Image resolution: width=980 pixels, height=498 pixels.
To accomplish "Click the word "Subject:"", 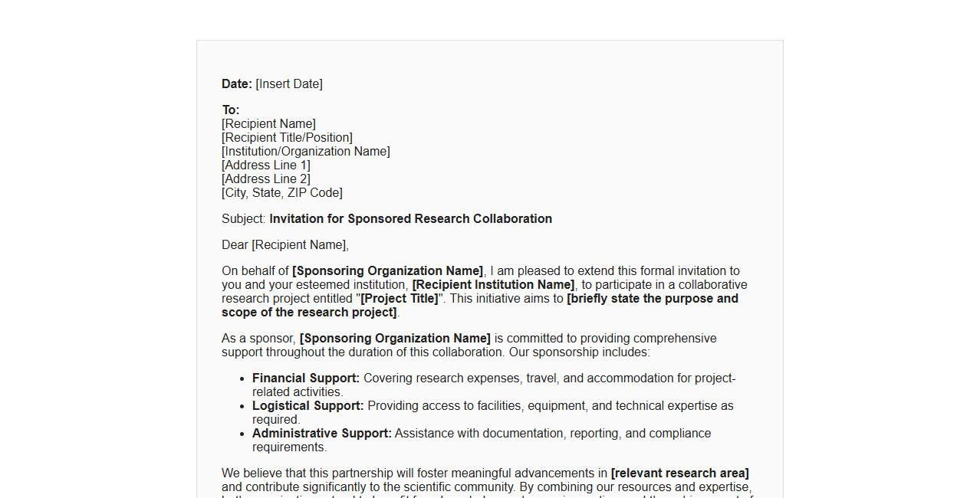I will coord(244,219).
